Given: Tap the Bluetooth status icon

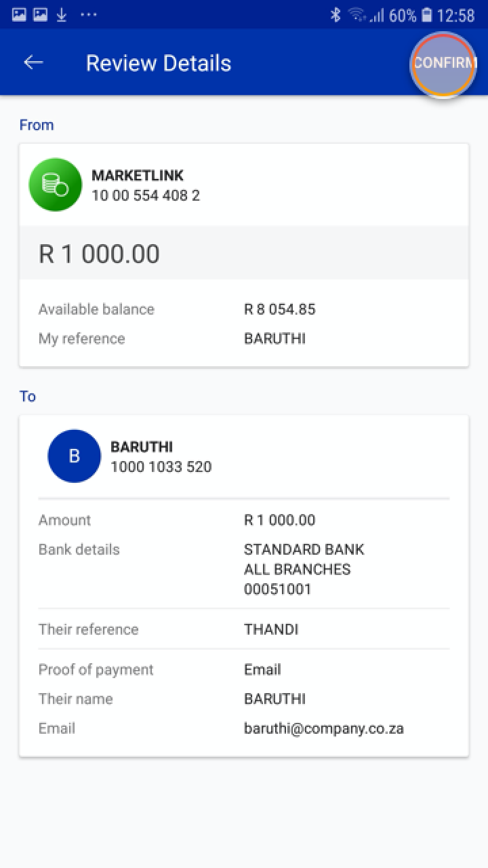Looking at the screenshot, I should pos(335,15).
